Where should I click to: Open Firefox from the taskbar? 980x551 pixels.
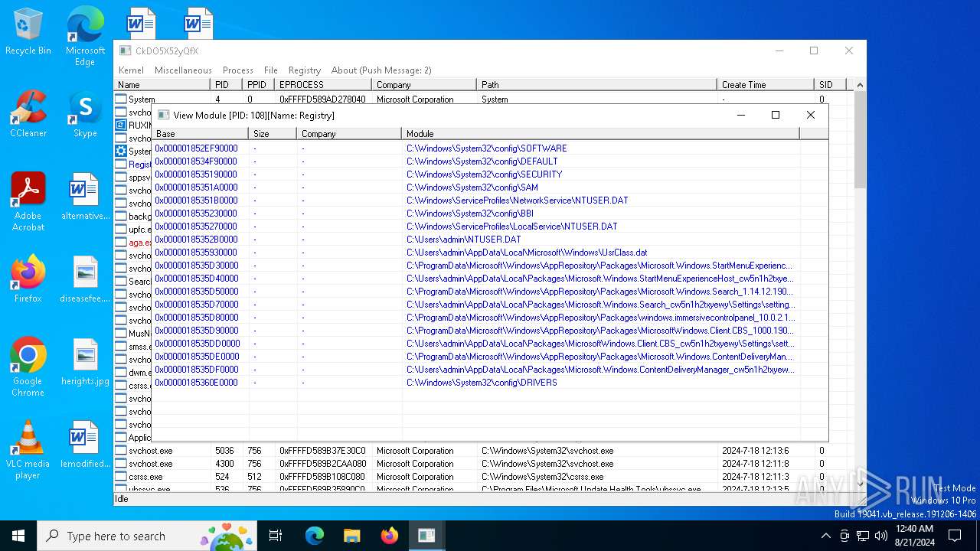point(389,536)
